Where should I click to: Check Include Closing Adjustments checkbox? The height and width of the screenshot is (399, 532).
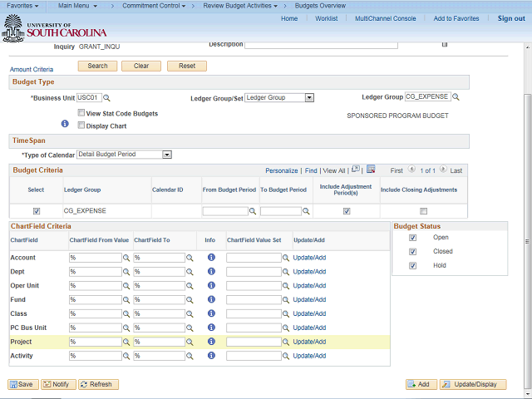(x=424, y=211)
